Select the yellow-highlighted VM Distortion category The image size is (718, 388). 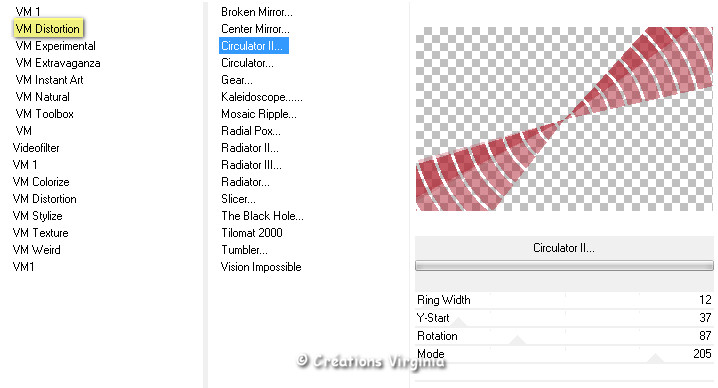tap(48, 28)
